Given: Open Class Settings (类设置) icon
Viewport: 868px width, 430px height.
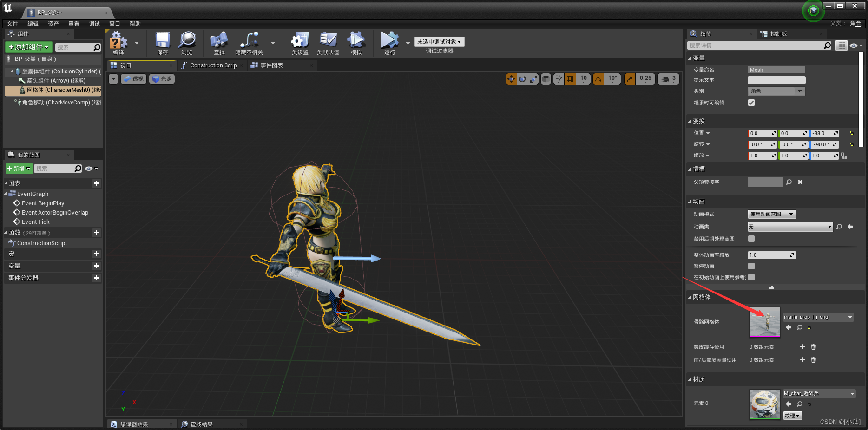Looking at the screenshot, I should tap(300, 41).
